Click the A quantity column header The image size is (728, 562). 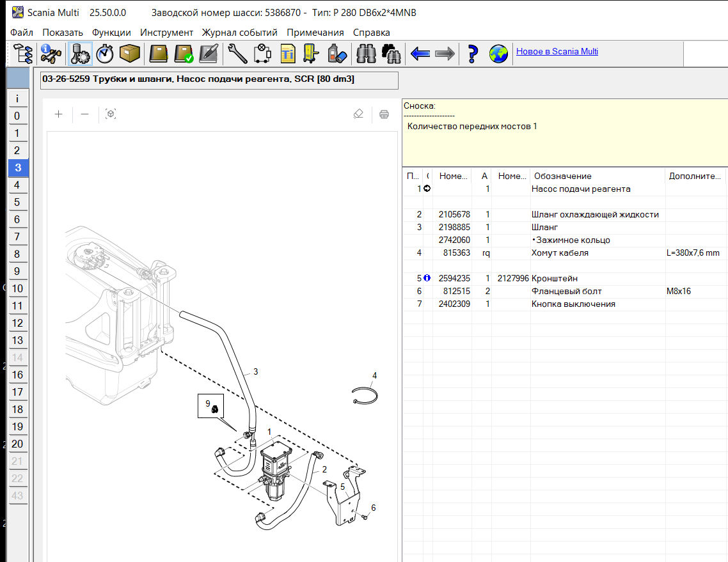(482, 176)
